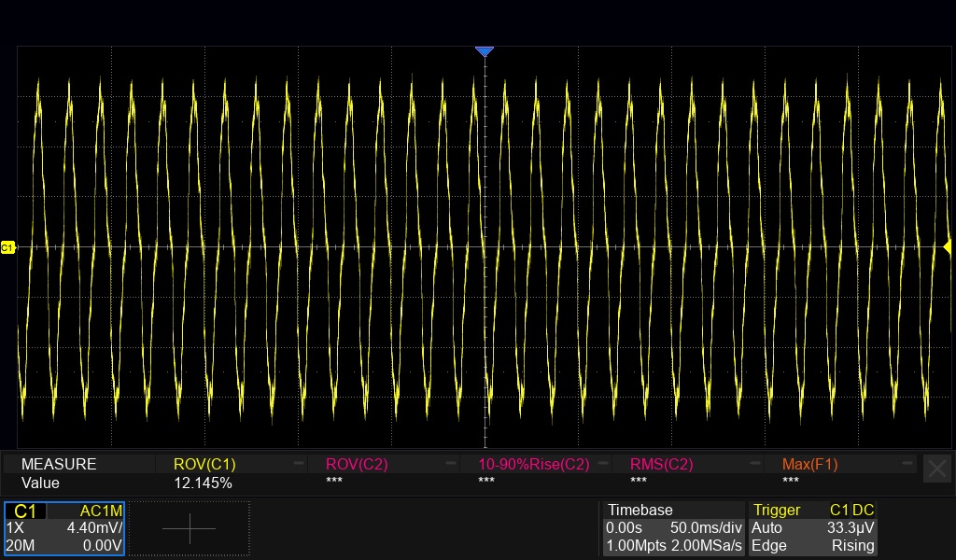The height and width of the screenshot is (560, 956).
Task: Remove ROV(C1) using its dash icon
Action: (299, 464)
